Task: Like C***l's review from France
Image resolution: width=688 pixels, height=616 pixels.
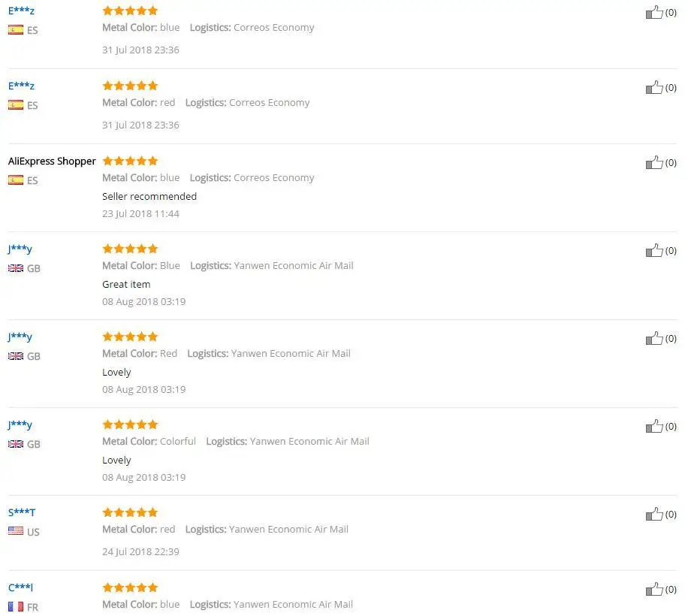Action: pyautogui.click(x=654, y=589)
